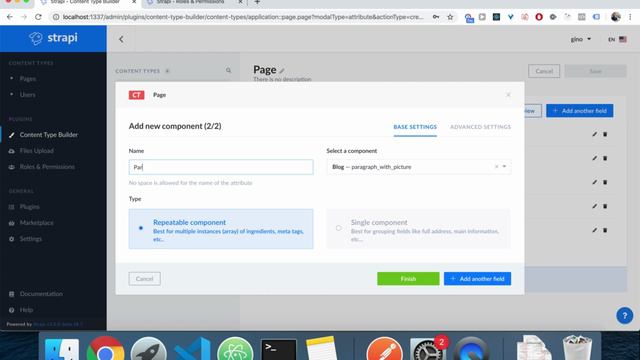Click the Name input field
The image size is (640, 360).
pyautogui.click(x=221, y=167)
